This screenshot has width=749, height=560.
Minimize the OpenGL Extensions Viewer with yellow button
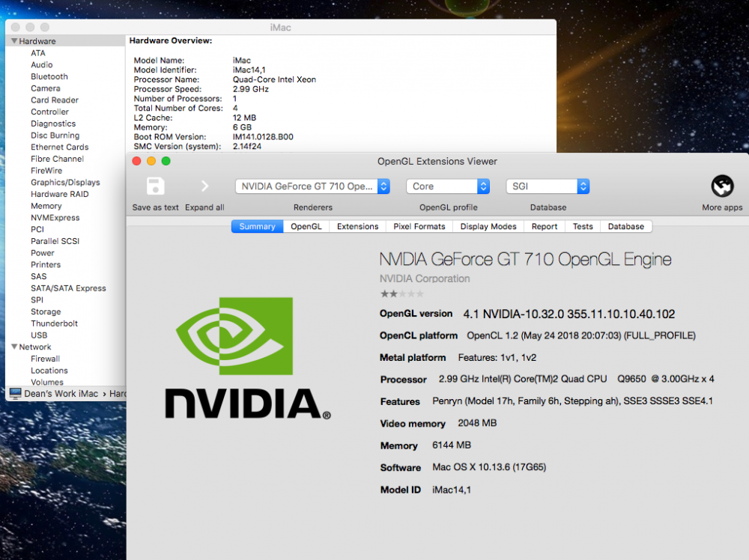tap(151, 162)
